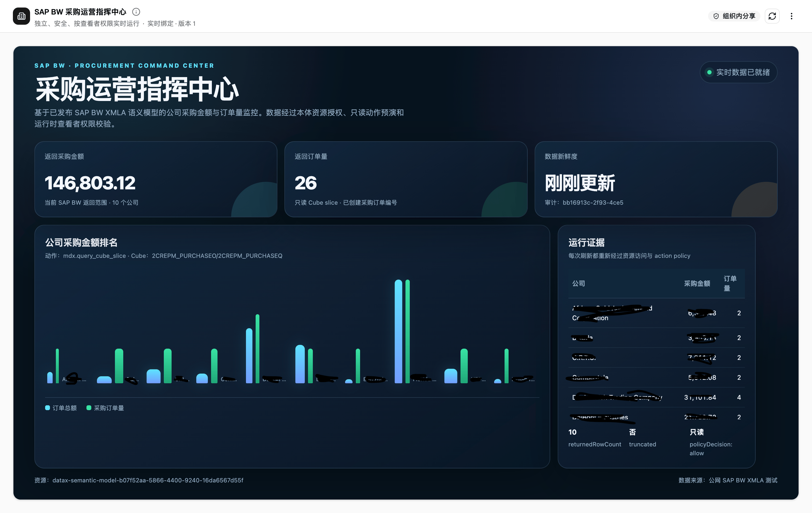Click the 当前 SAP BW 返回范围 caption
Image resolution: width=812 pixels, height=513 pixels.
tap(91, 202)
